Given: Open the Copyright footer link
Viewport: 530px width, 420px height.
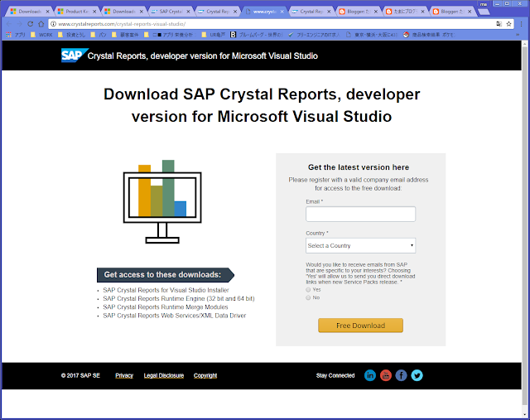Looking at the screenshot, I should [x=205, y=375].
